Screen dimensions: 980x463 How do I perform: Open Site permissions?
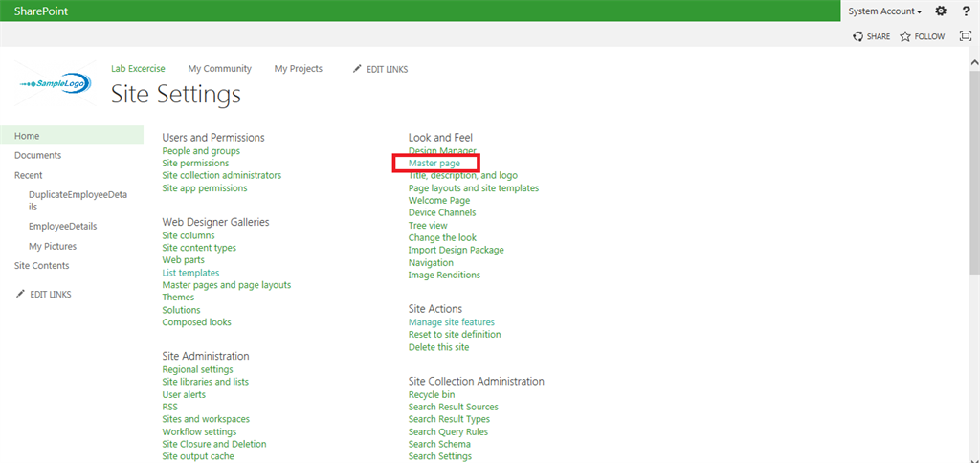195,163
